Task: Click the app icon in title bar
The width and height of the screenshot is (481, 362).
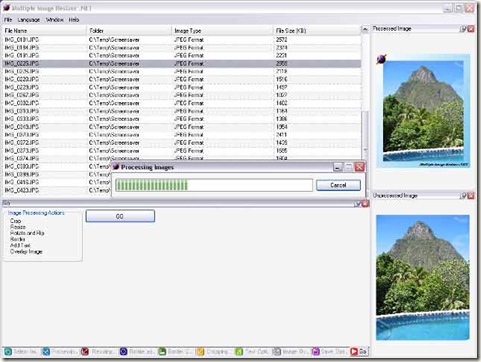Action: (x=6, y=8)
